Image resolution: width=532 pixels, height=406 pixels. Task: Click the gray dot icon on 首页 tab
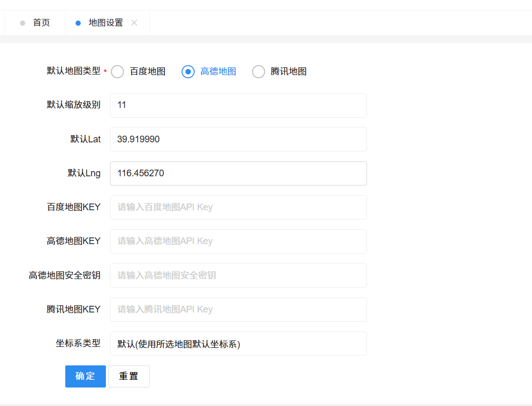[x=23, y=23]
